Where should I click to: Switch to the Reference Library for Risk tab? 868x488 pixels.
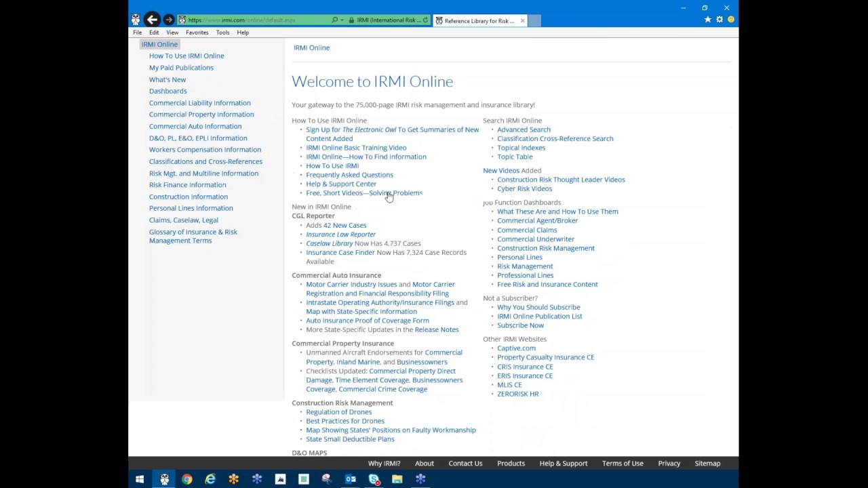[x=479, y=20]
